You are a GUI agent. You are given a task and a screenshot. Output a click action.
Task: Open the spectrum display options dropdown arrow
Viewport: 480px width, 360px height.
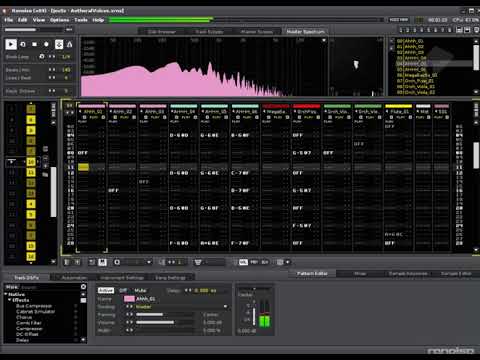tap(323, 40)
